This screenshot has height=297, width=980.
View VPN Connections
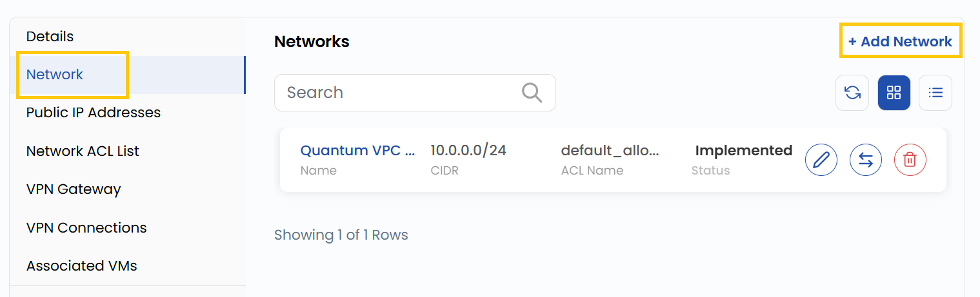point(86,228)
